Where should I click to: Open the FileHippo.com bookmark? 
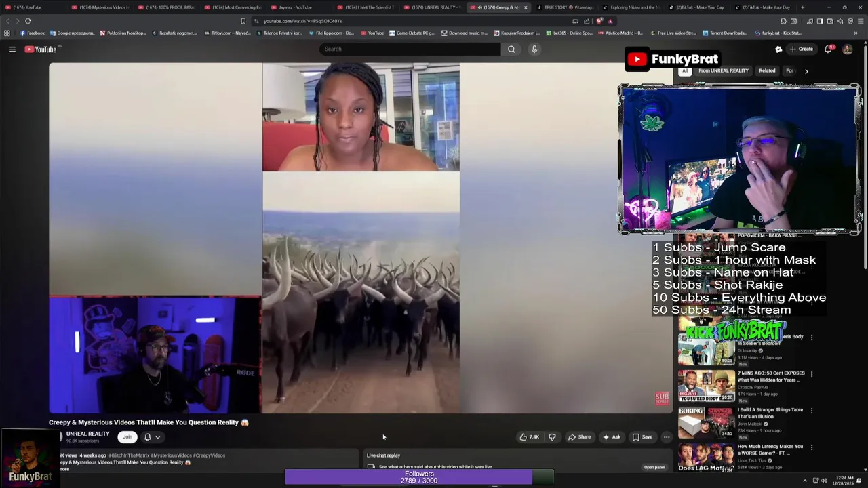tap(330, 33)
